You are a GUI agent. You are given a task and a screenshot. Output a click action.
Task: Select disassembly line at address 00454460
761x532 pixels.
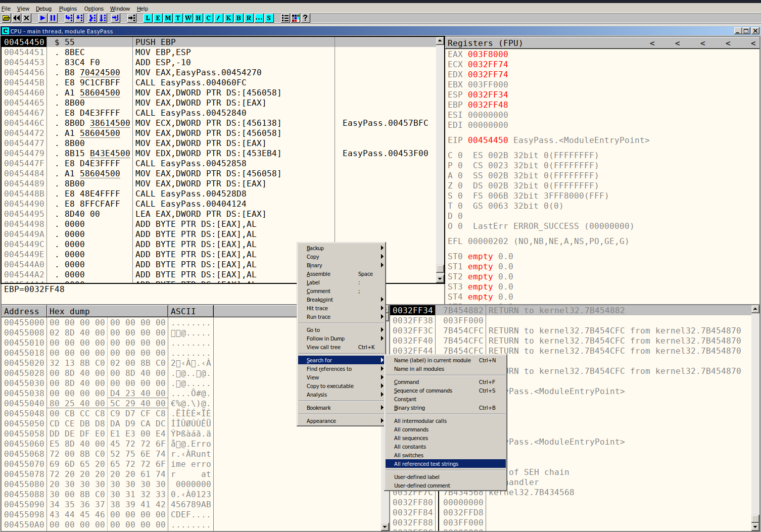click(x=219, y=92)
